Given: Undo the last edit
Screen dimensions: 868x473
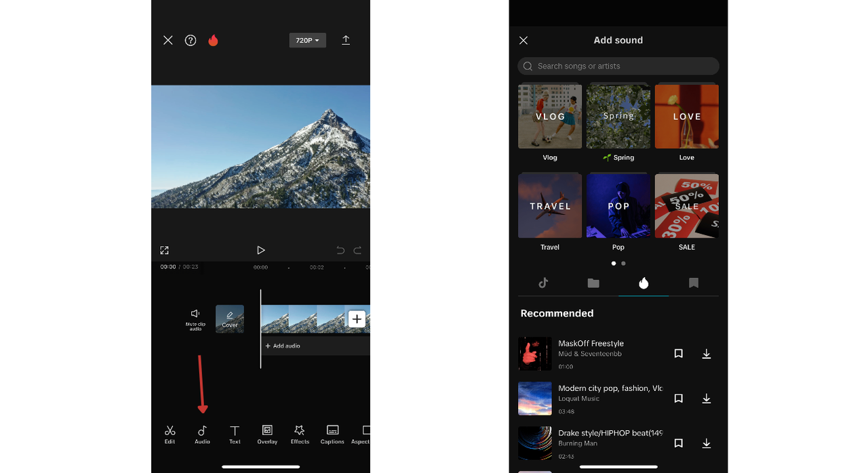Looking at the screenshot, I should [340, 250].
